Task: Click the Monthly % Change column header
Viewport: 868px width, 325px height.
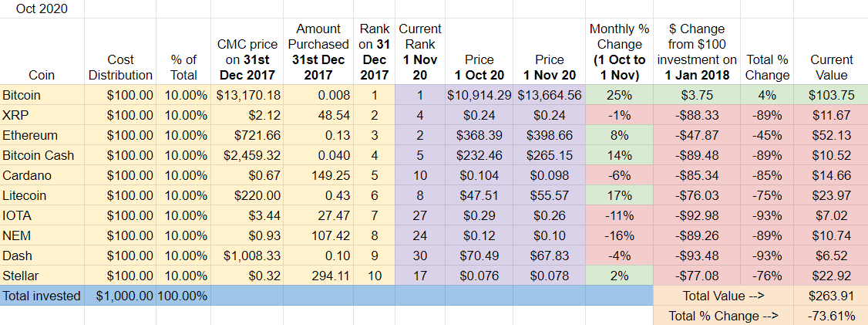Action: point(619,52)
